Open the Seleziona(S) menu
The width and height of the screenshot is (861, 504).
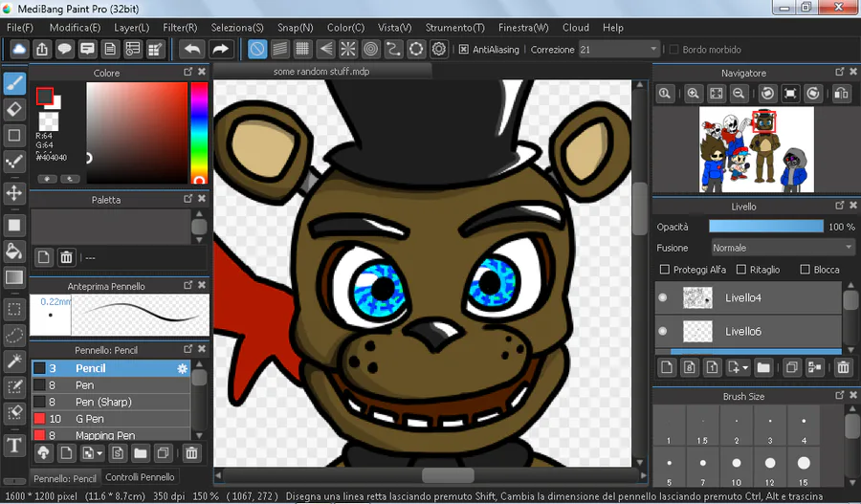click(x=237, y=28)
